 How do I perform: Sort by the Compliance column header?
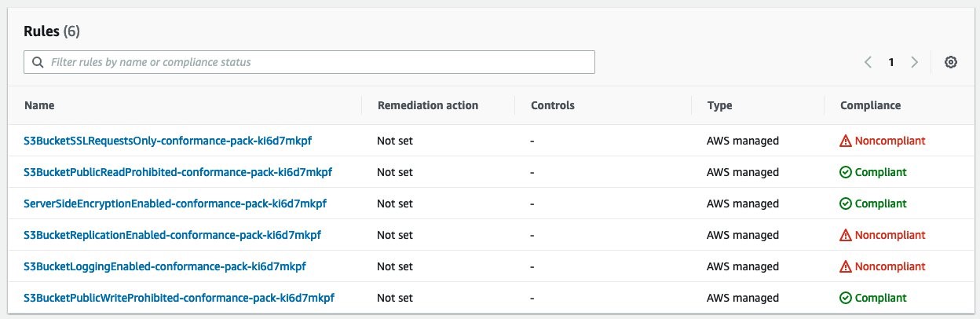point(870,105)
